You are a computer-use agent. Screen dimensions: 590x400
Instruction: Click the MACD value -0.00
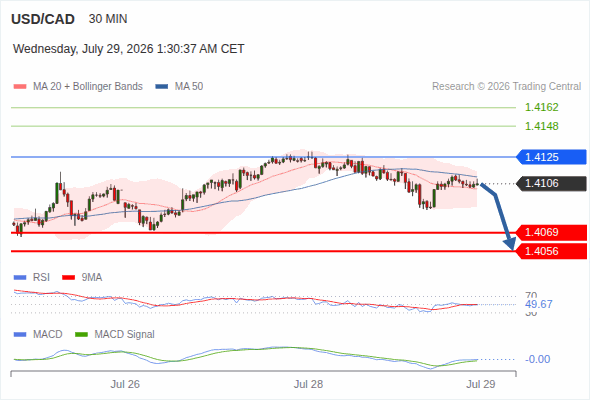[537, 359]
